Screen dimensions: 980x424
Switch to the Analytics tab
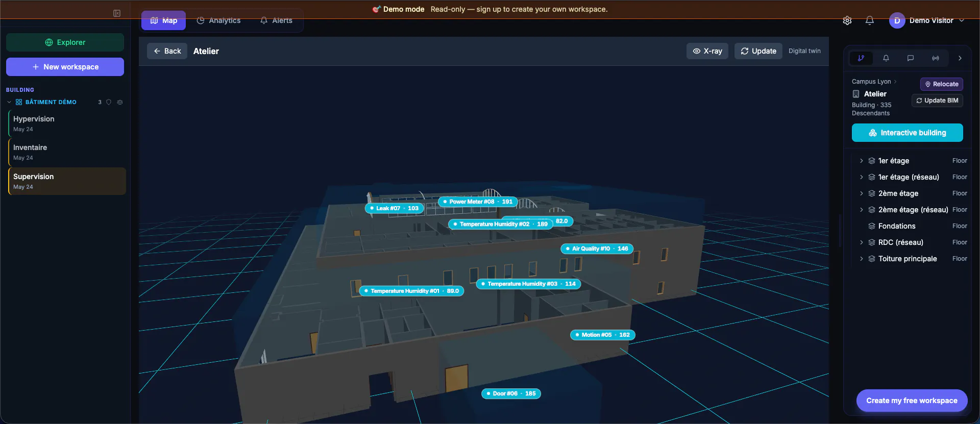pyautogui.click(x=218, y=20)
